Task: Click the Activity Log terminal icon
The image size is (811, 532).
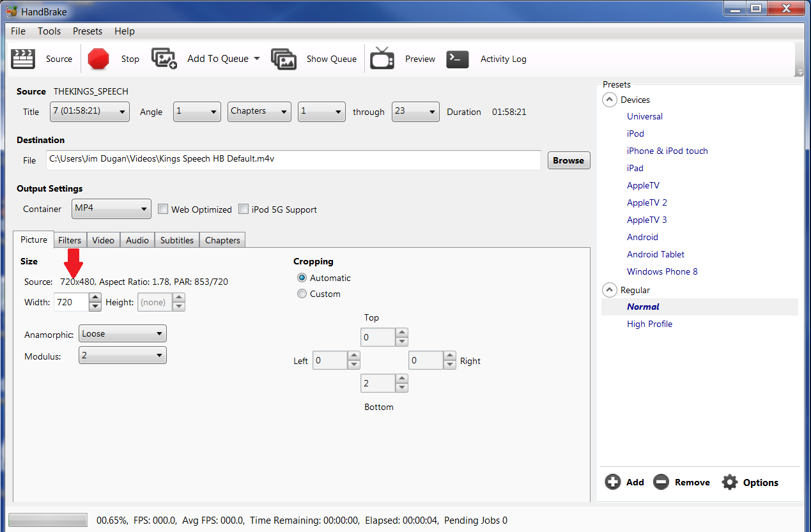Action: click(458, 59)
